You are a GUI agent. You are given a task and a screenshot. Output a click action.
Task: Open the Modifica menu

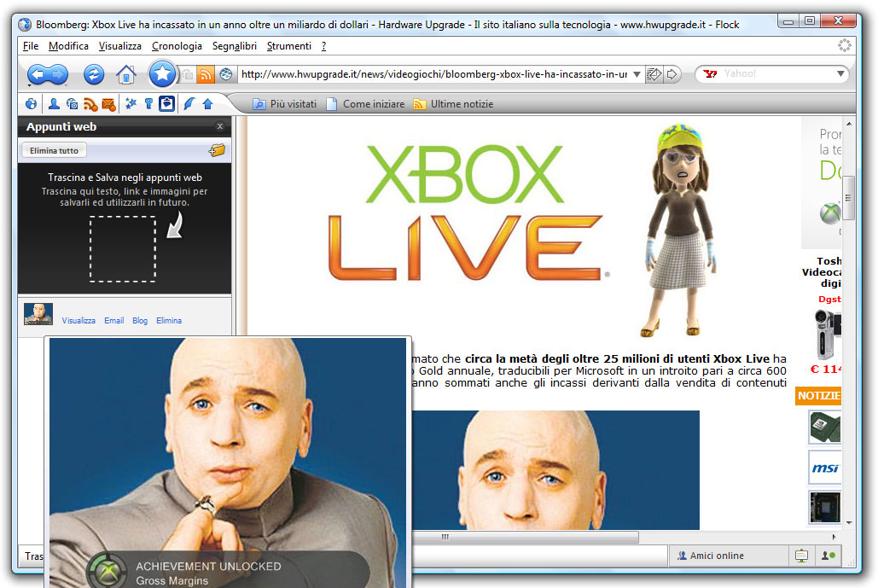68,46
